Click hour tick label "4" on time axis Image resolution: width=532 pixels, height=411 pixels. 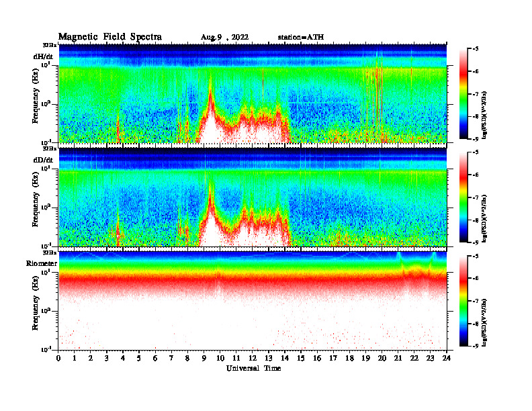[x=123, y=359]
